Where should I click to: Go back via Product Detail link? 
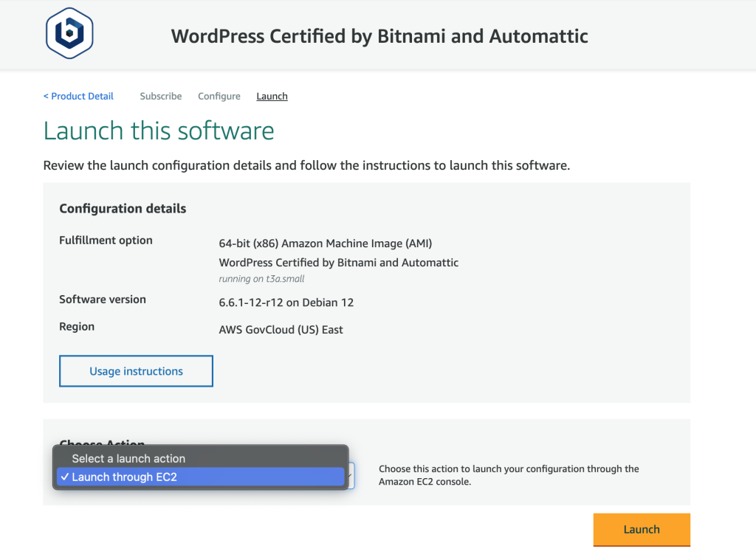[x=78, y=97]
